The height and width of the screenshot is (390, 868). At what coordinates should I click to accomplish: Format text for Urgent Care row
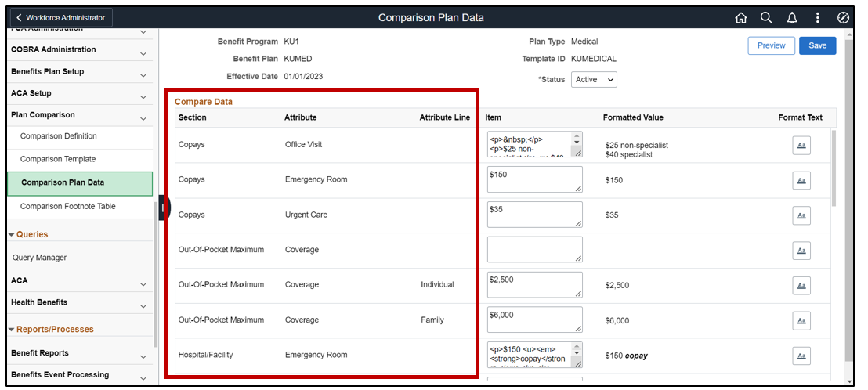coord(801,215)
